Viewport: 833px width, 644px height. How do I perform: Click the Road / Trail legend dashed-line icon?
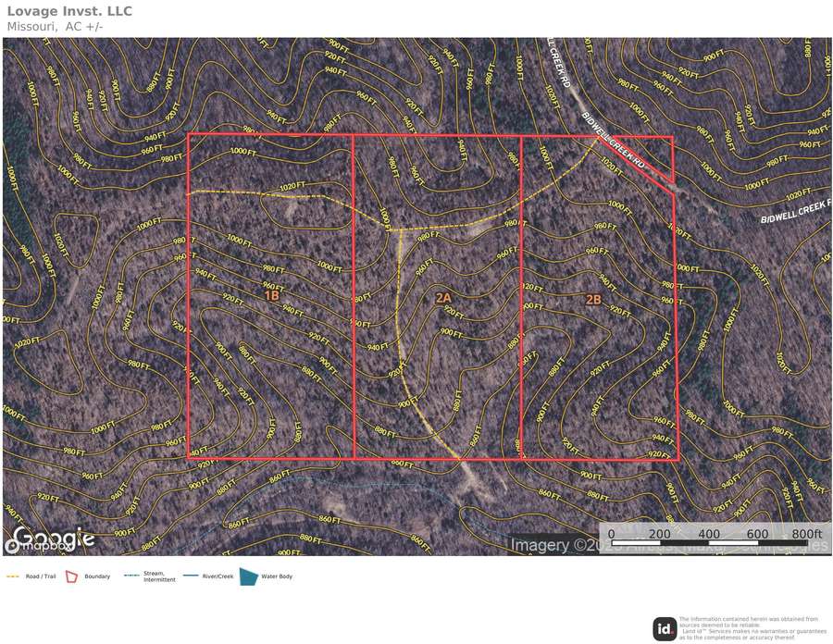coord(13,576)
